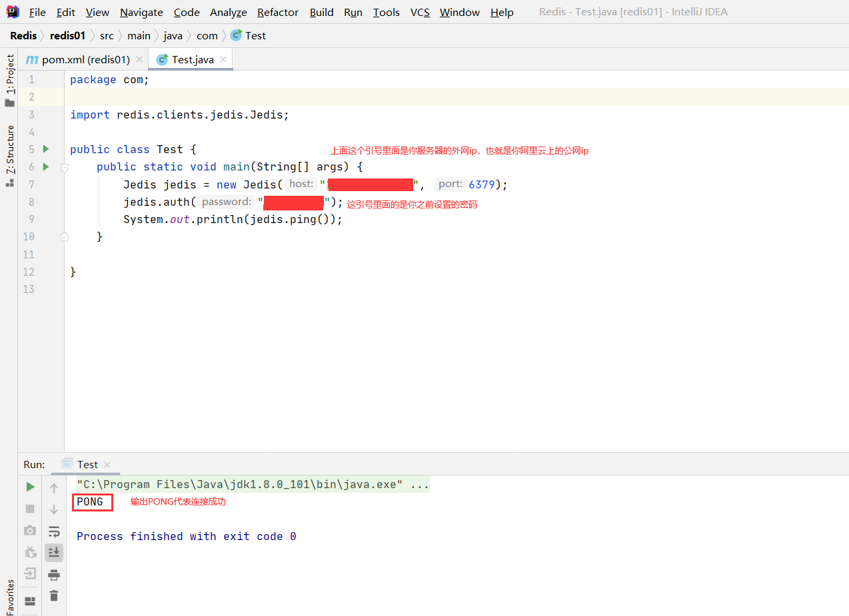Click com in the navigation breadcrumb
Image resolution: width=849 pixels, height=616 pixels.
click(207, 35)
